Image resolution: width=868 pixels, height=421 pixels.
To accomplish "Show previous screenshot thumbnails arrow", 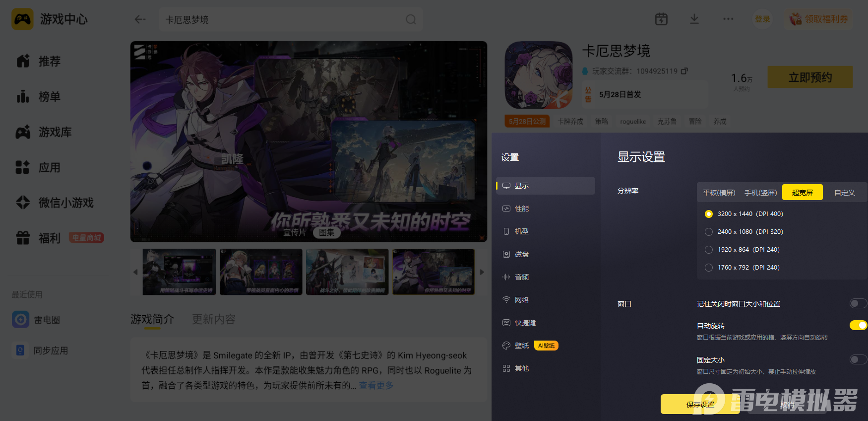I will click(x=135, y=272).
